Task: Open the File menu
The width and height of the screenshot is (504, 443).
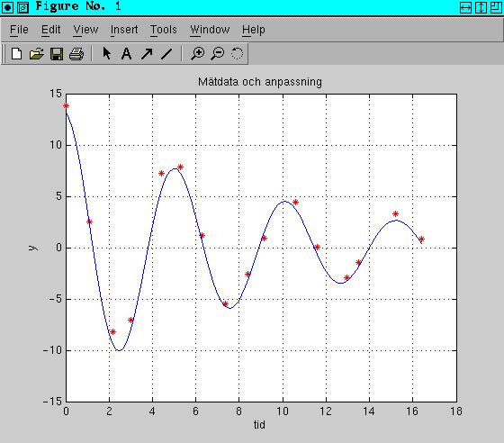Action: click(19, 30)
